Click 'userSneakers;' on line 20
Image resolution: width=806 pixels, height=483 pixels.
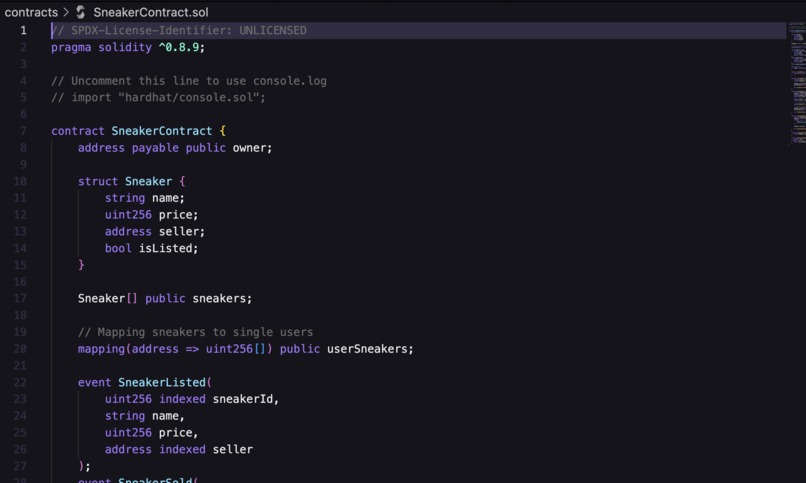(370, 349)
